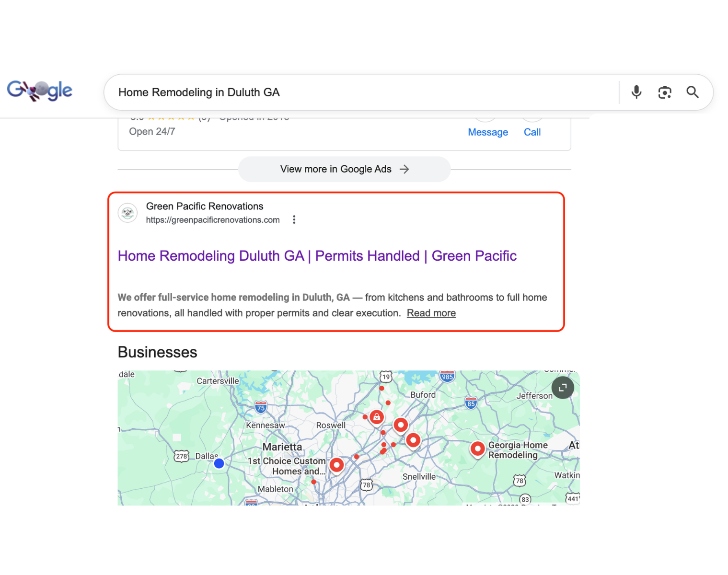728x575 pixels.
Task: Open the Home Remodeling Duluth GA result link
Action: pyautogui.click(x=317, y=256)
